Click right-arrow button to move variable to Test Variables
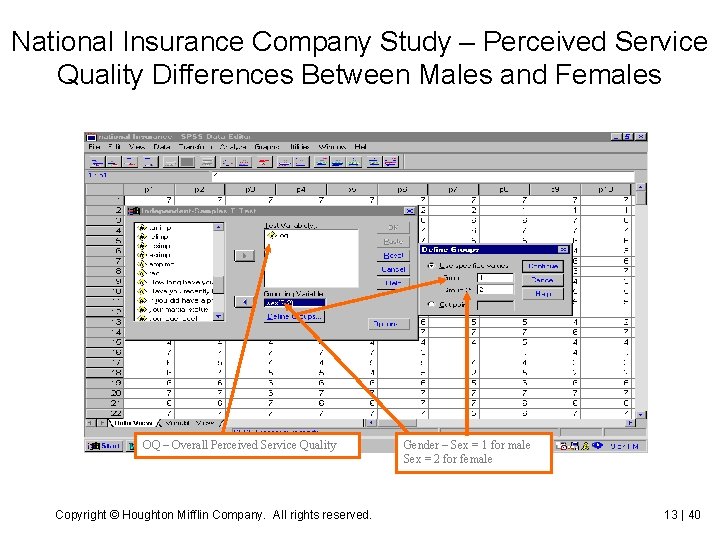Image resolution: width=720 pixels, height=540 pixels. 244,255
